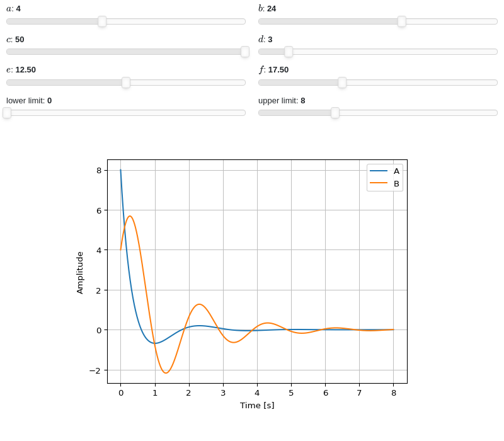Viewport: 504px width, 441px height.
Task: Click the e value label 12.50
Action: click(x=25, y=70)
